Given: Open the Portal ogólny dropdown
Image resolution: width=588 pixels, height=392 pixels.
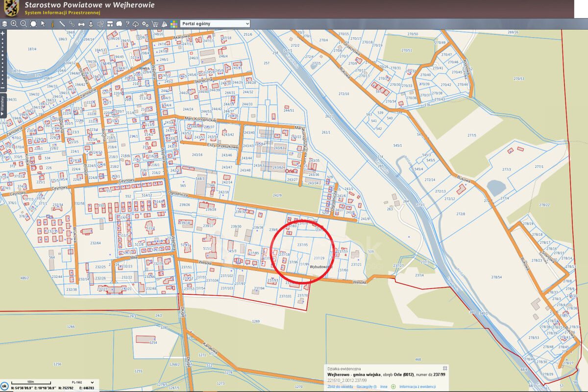Looking at the screenshot, I should pyautogui.click(x=215, y=23).
